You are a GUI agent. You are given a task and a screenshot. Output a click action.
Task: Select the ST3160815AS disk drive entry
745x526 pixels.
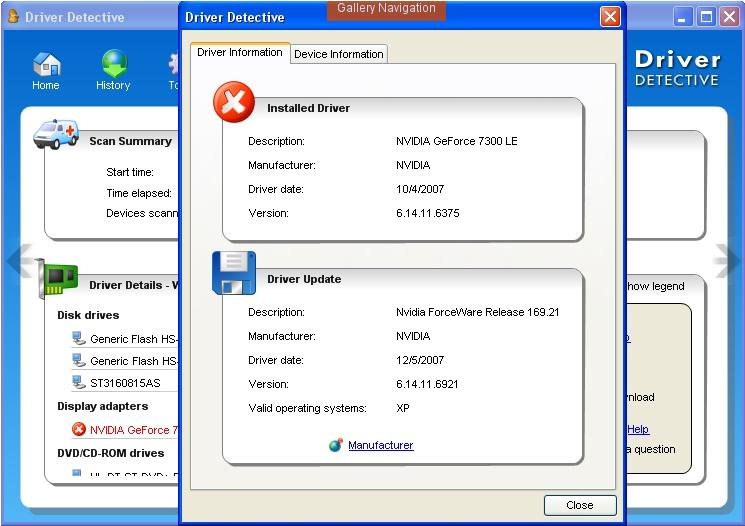click(x=125, y=383)
